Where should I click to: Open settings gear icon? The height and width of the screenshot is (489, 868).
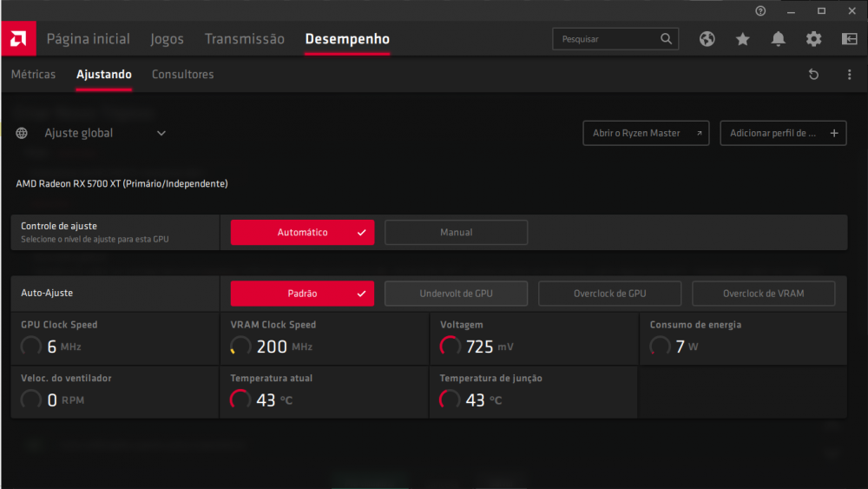point(813,39)
